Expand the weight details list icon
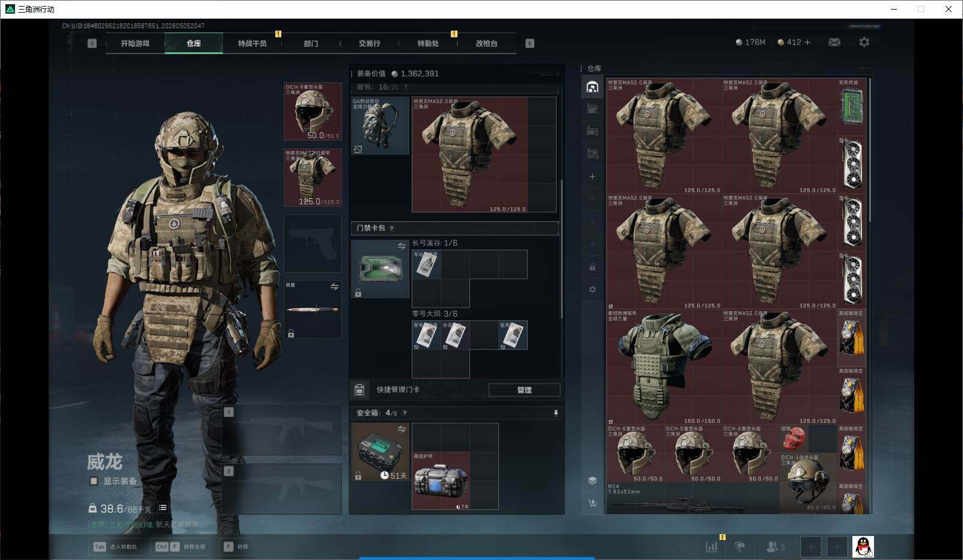This screenshot has width=963, height=560. (x=162, y=508)
